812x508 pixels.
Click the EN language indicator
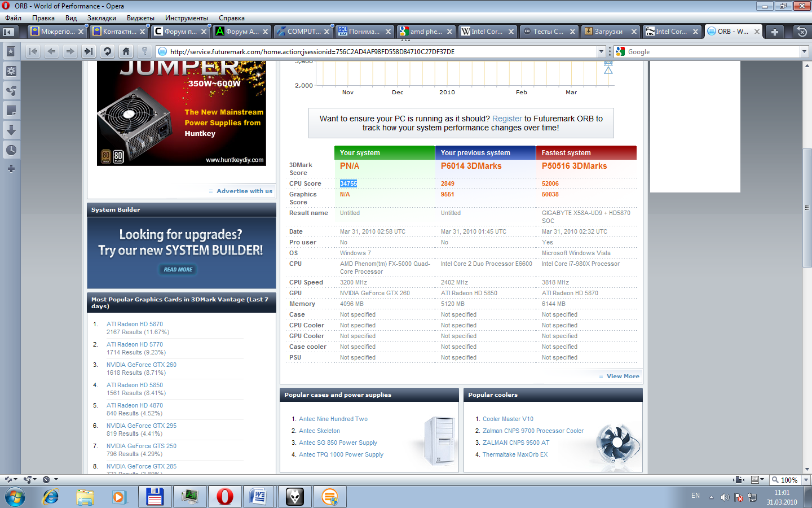point(695,496)
